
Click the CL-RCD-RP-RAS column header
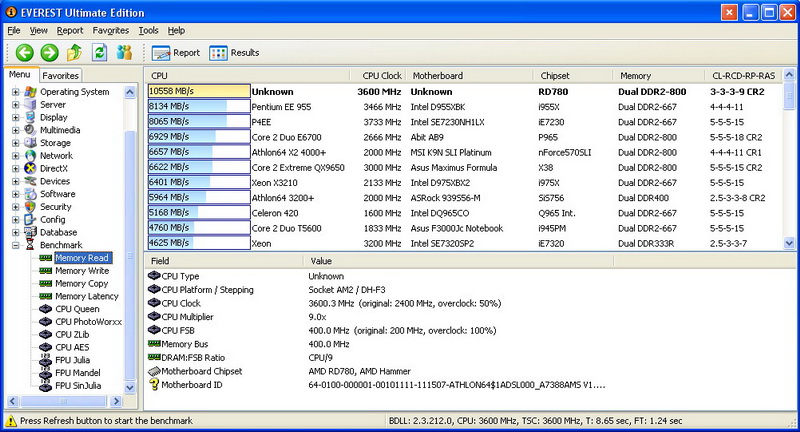(743, 75)
